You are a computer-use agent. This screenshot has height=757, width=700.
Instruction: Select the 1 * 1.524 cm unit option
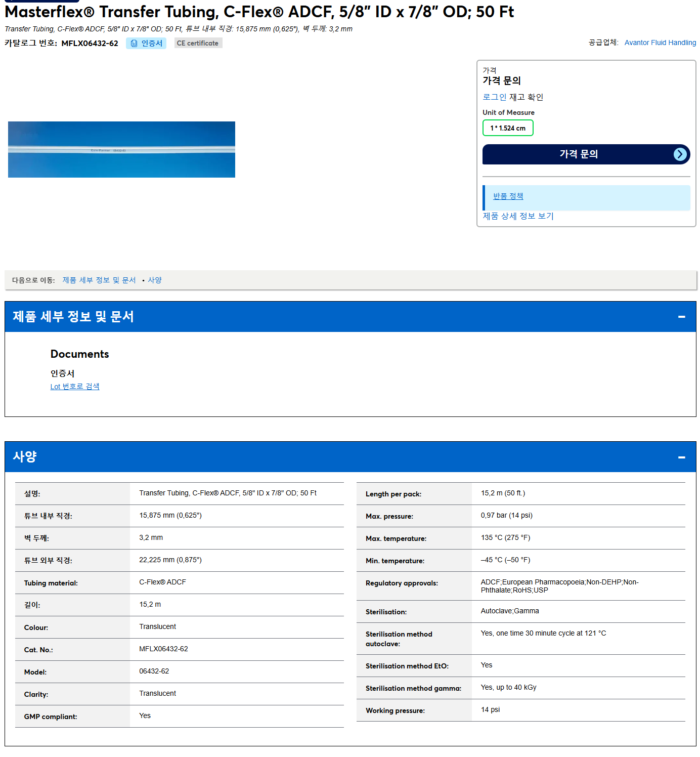pyautogui.click(x=508, y=128)
